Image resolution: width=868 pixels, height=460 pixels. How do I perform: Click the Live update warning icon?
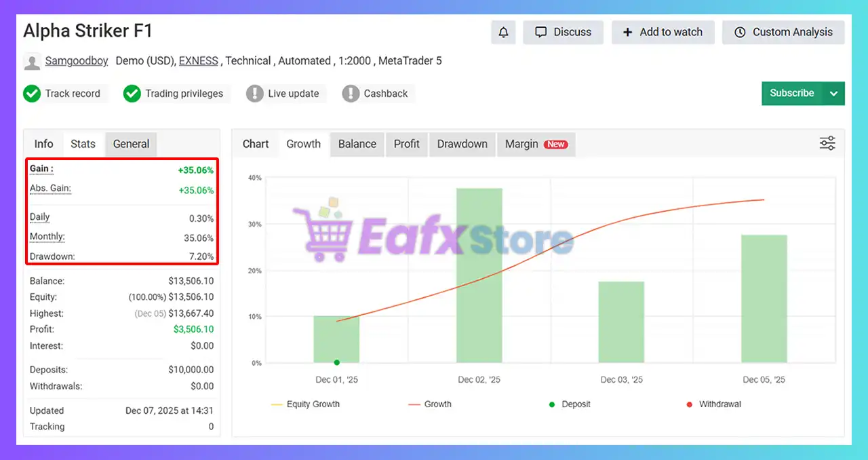tap(255, 94)
